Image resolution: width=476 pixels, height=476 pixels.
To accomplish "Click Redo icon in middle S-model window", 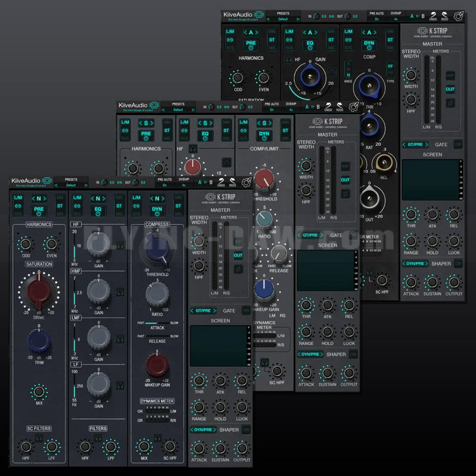I will 340,105.
